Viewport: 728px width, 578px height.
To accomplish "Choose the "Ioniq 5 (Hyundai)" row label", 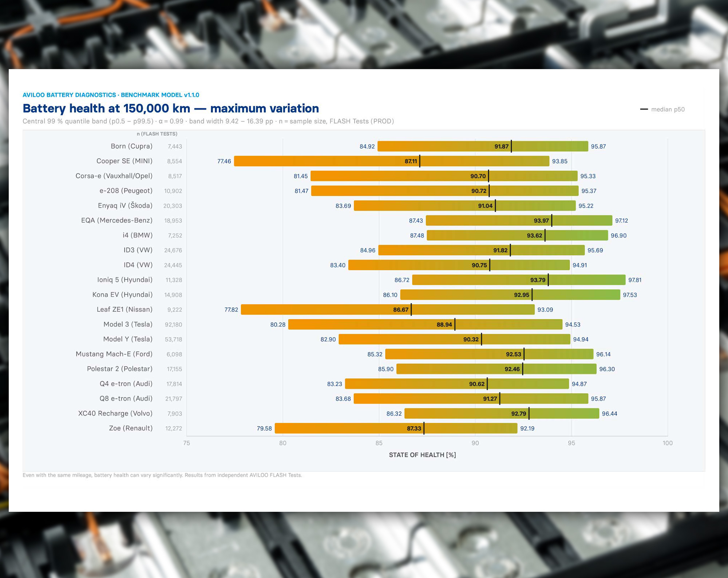I will [x=125, y=280].
